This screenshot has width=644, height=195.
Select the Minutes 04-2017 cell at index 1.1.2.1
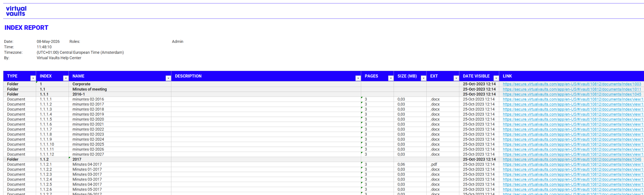120,164
